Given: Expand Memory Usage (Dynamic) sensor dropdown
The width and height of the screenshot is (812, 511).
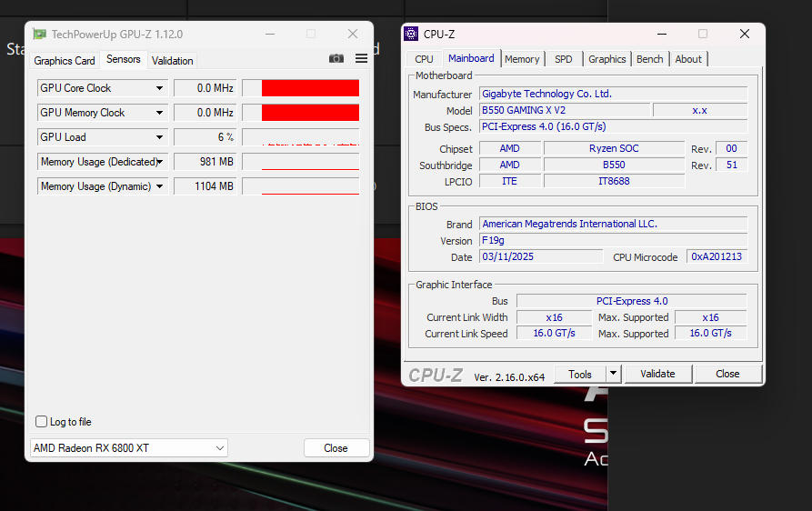Looking at the screenshot, I should tap(159, 186).
